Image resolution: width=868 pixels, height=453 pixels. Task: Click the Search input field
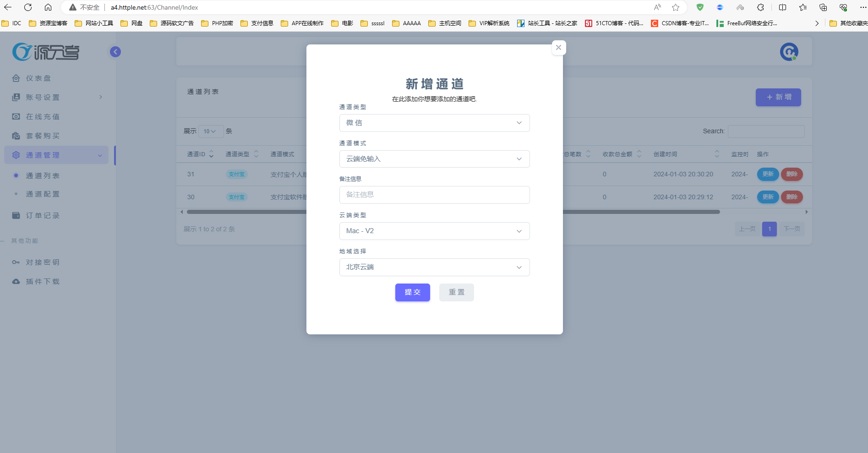[x=766, y=131]
